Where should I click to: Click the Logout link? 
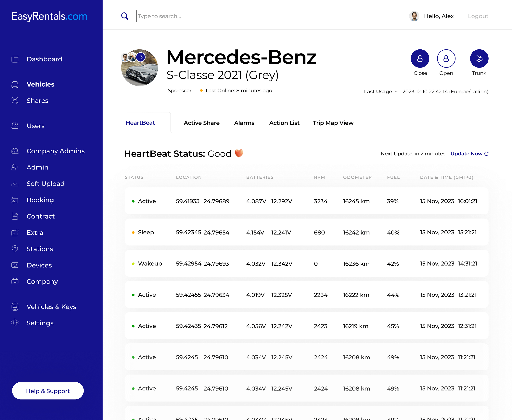click(x=478, y=16)
